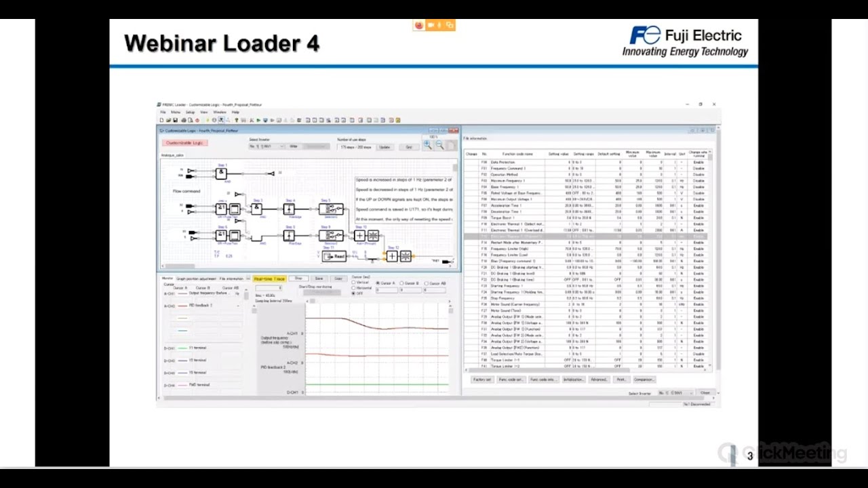Select the 'Data Protection' function code row
868x488 pixels.
[x=587, y=163]
